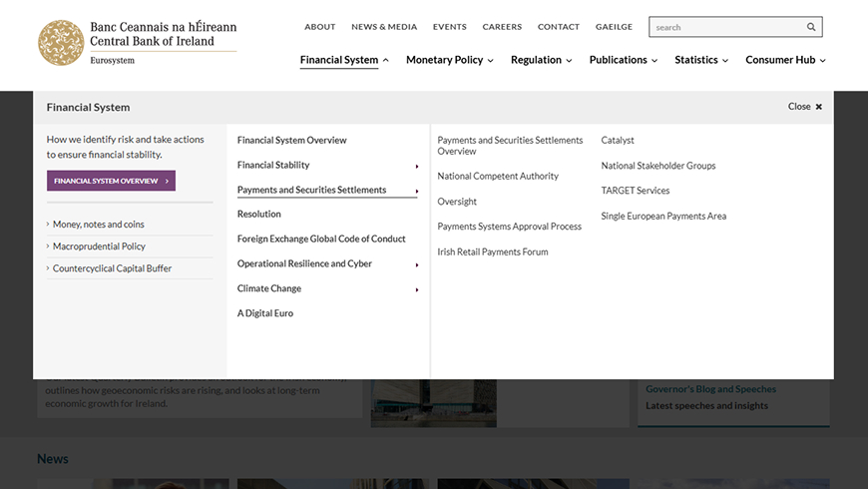
Task: Click the search magnifier icon
Action: pos(811,27)
